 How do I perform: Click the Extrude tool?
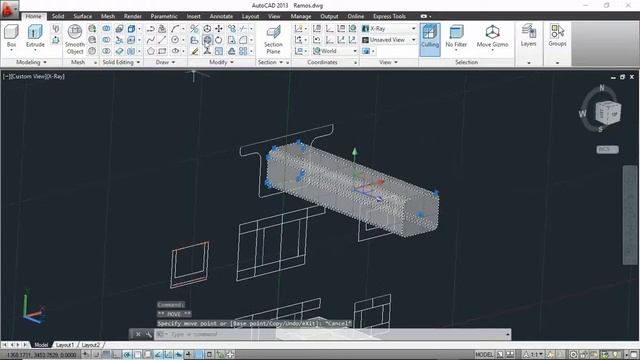35,36
